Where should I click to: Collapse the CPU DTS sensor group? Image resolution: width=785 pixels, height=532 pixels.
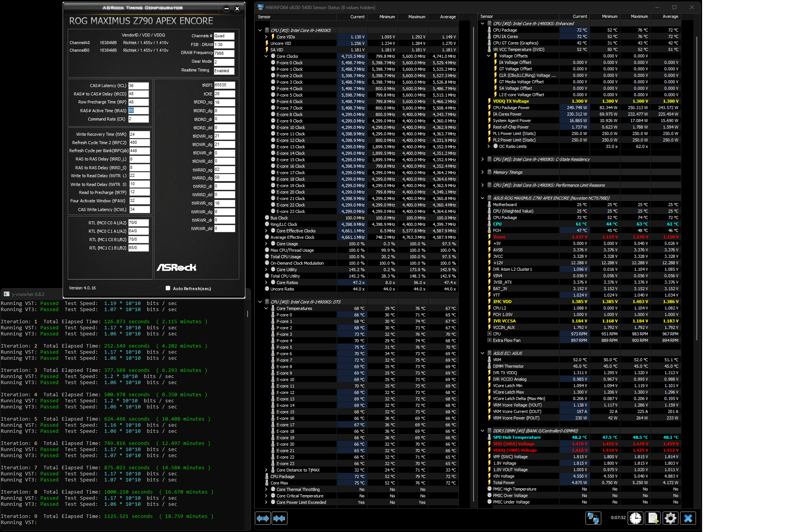point(260,302)
